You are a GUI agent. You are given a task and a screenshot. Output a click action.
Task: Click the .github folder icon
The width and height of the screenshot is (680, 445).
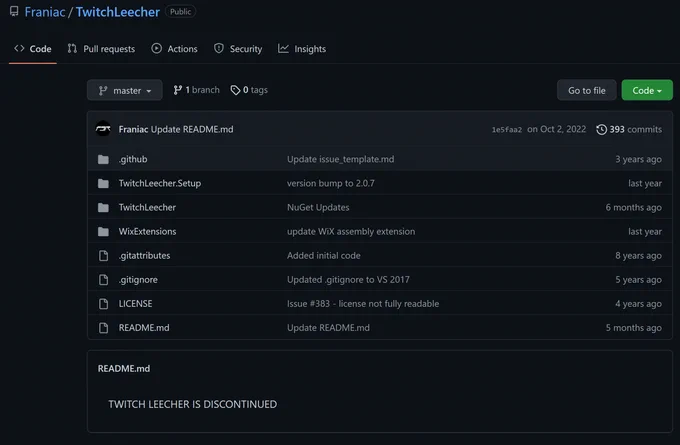point(103,159)
